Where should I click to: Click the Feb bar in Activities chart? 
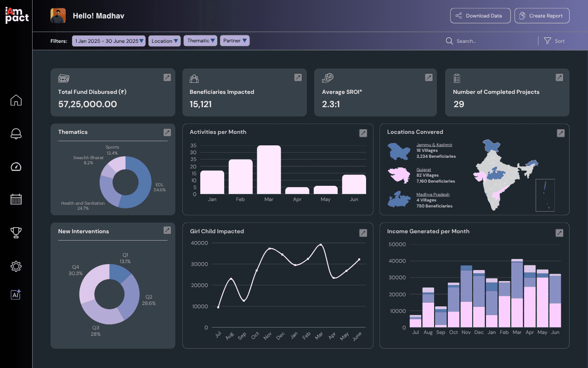click(240, 177)
